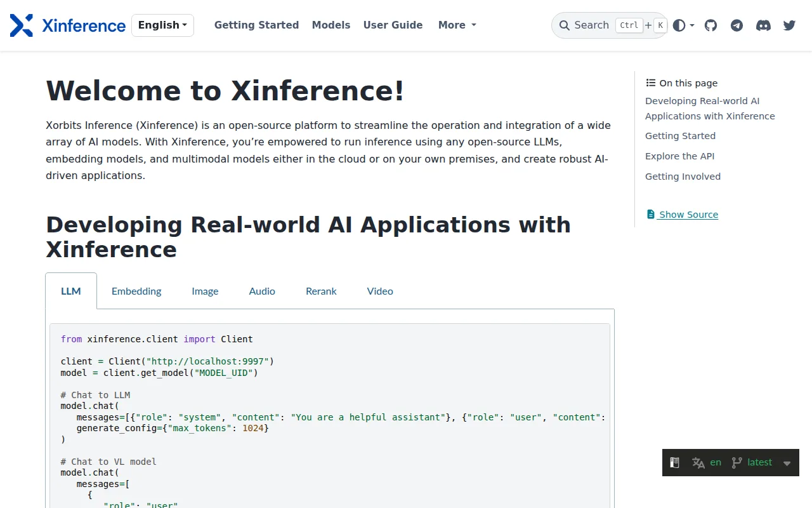Jump to Developing Real-world AI Applications section

[x=710, y=109]
